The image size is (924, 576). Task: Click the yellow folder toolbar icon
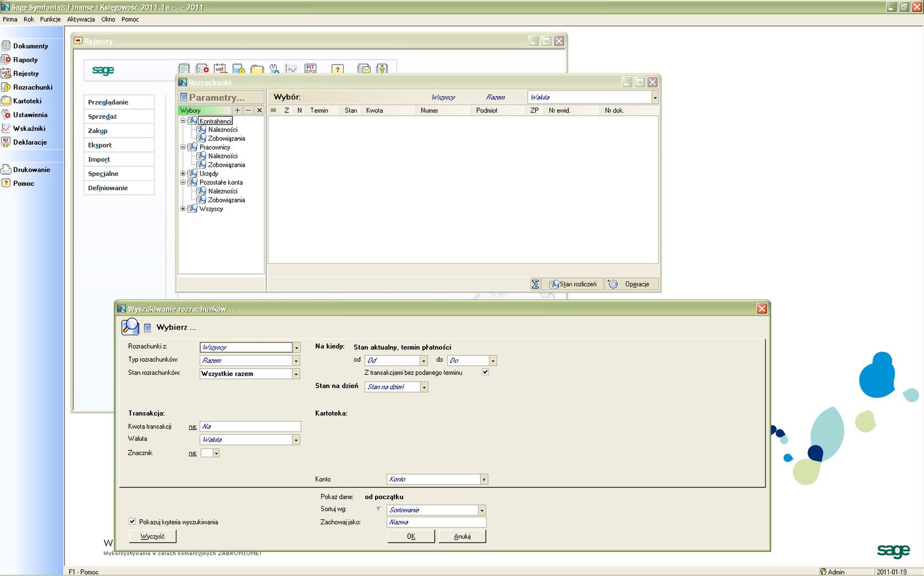(x=257, y=69)
